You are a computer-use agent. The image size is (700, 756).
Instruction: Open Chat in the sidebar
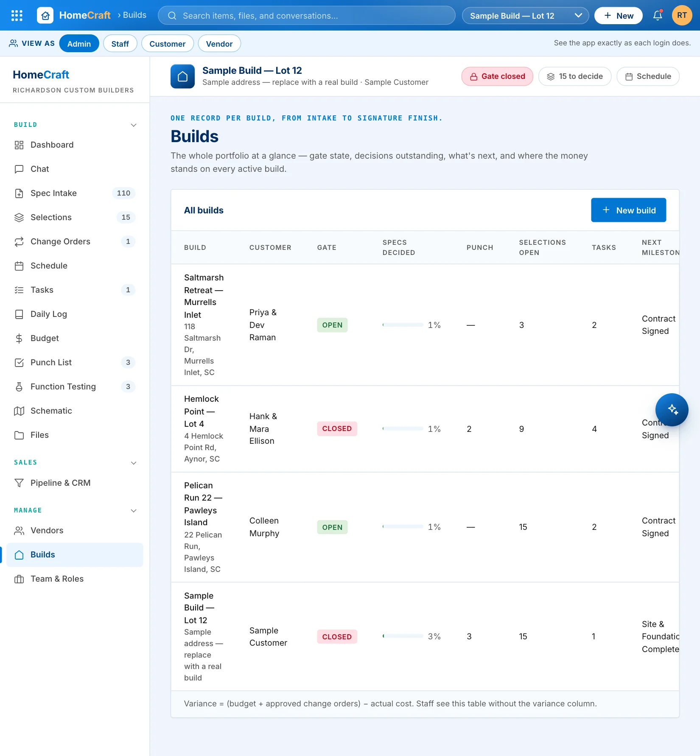coord(75,169)
